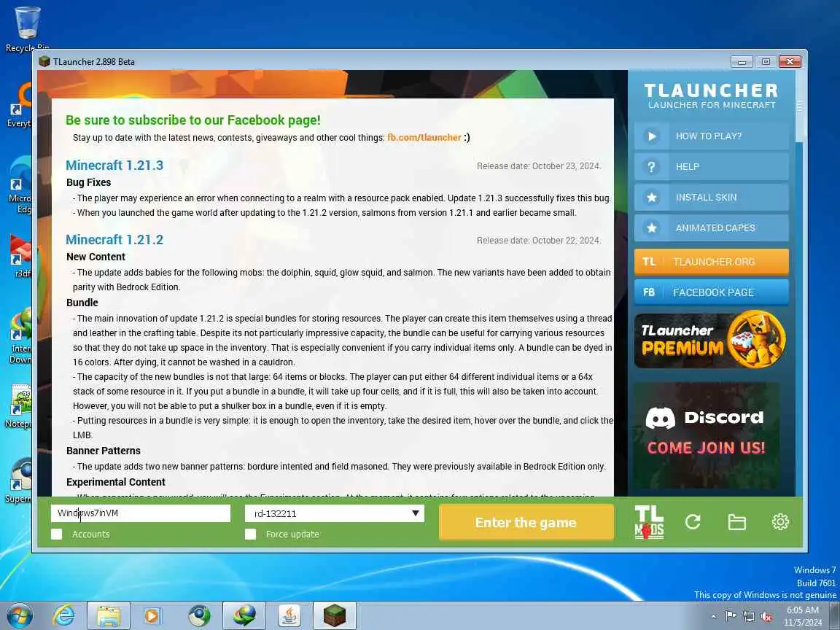Click the How To Play play icon
This screenshot has height=630, width=840.
651,136
